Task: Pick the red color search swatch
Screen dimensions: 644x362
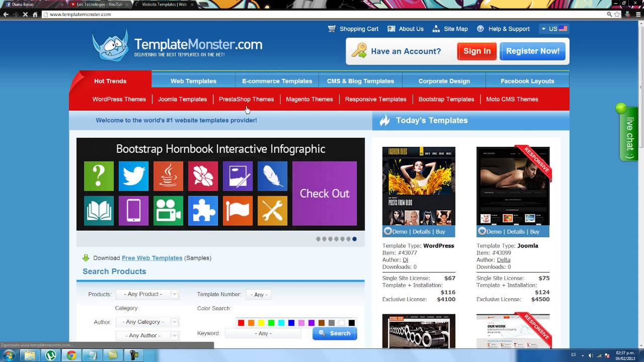Action: (x=241, y=323)
